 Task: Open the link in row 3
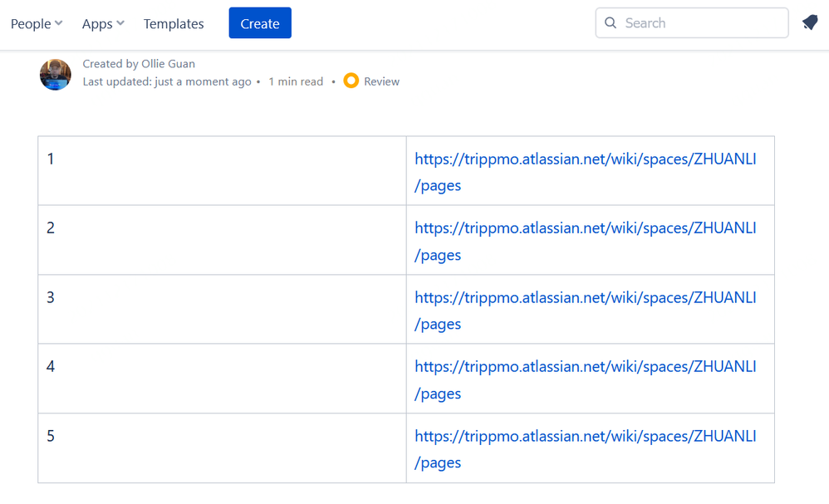(x=586, y=310)
